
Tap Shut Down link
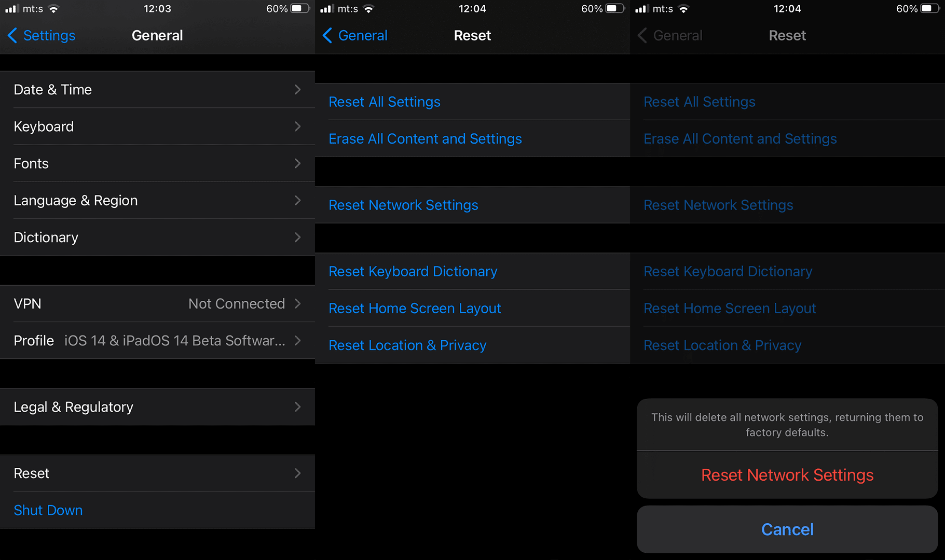pyautogui.click(x=48, y=510)
